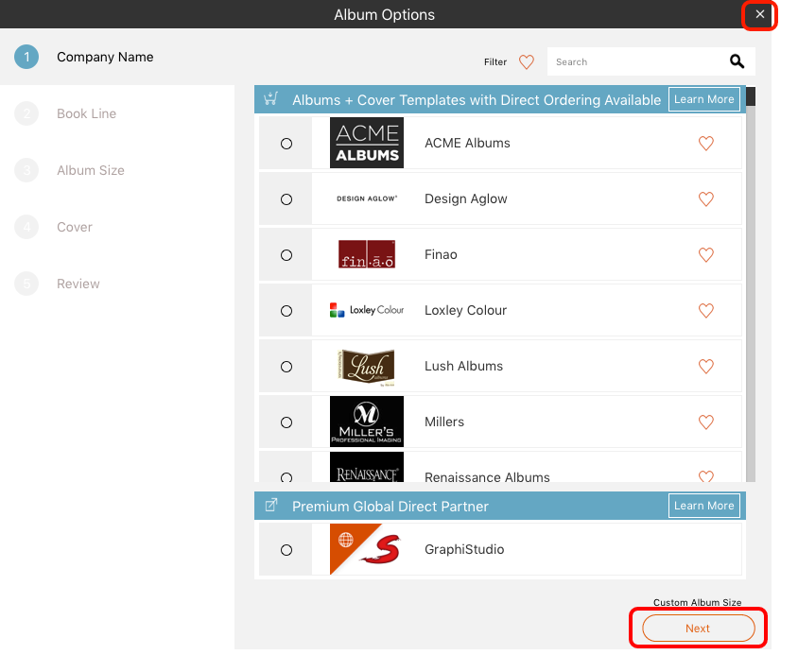Favorite ACME Albums with heart icon
798x672 pixels.
click(x=706, y=144)
